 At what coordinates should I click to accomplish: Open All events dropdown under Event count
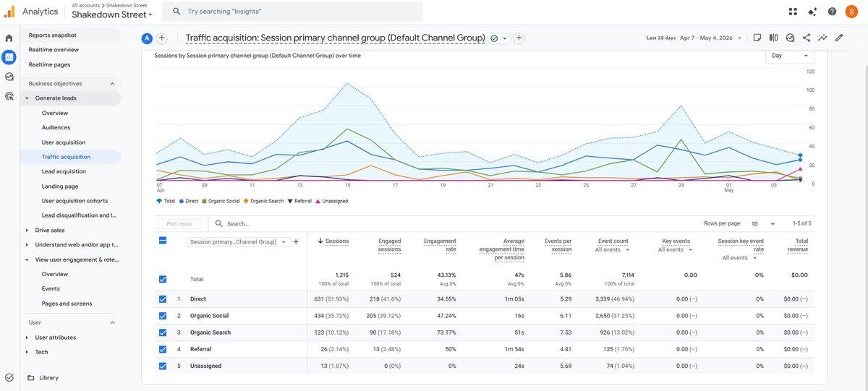point(612,250)
